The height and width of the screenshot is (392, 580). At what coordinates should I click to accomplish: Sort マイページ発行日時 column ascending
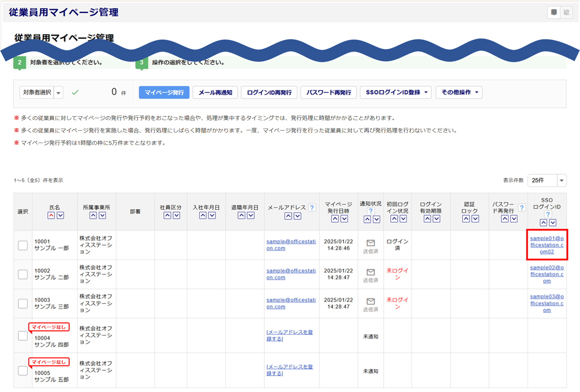click(x=335, y=219)
